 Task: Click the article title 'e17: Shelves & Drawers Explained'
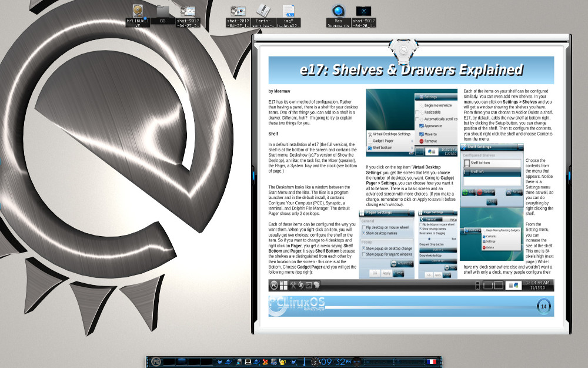(412, 70)
